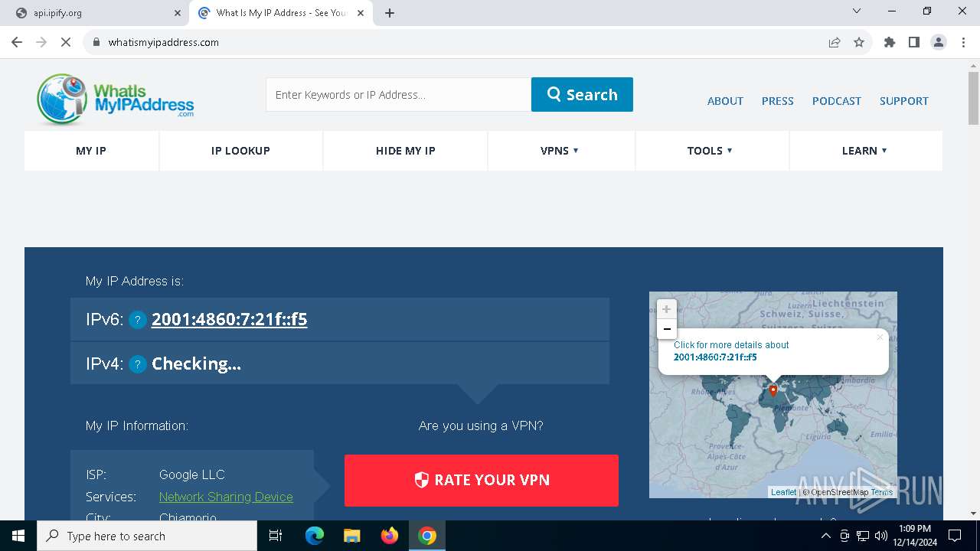The height and width of the screenshot is (551, 980).
Task: Launch Microsoft Edge from the taskbar
Action: click(315, 536)
